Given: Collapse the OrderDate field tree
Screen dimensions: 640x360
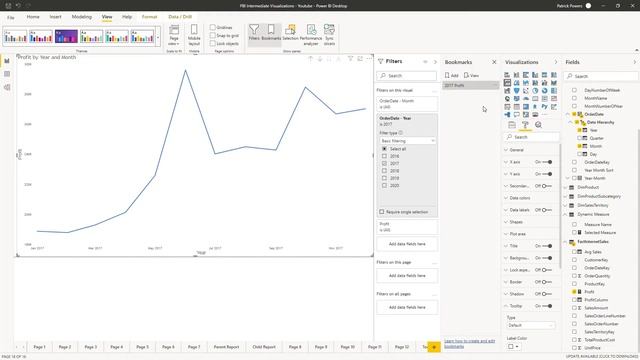Looking at the screenshot, I should point(568,114).
